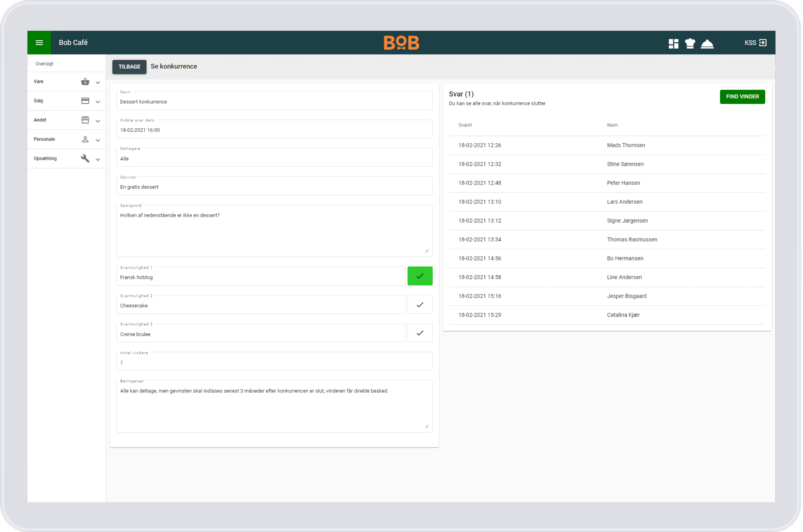Mark Creme brulee as correct answer
Image resolution: width=803 pixels, height=532 pixels.
(420, 333)
